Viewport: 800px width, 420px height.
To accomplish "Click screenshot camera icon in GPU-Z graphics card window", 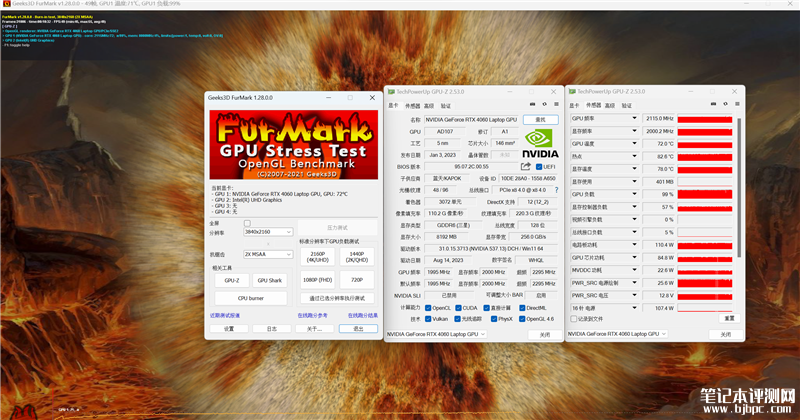I will [532, 104].
